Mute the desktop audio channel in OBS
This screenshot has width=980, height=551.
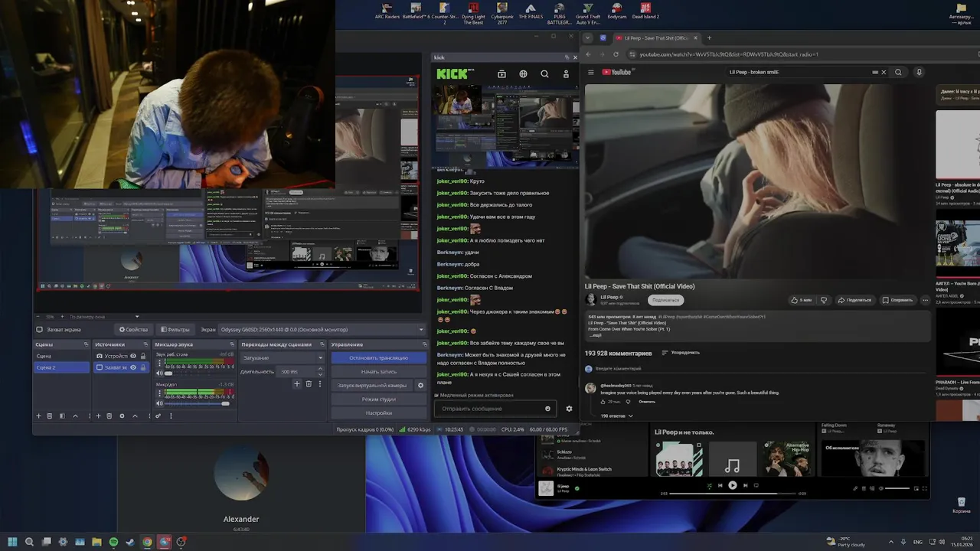coord(159,373)
